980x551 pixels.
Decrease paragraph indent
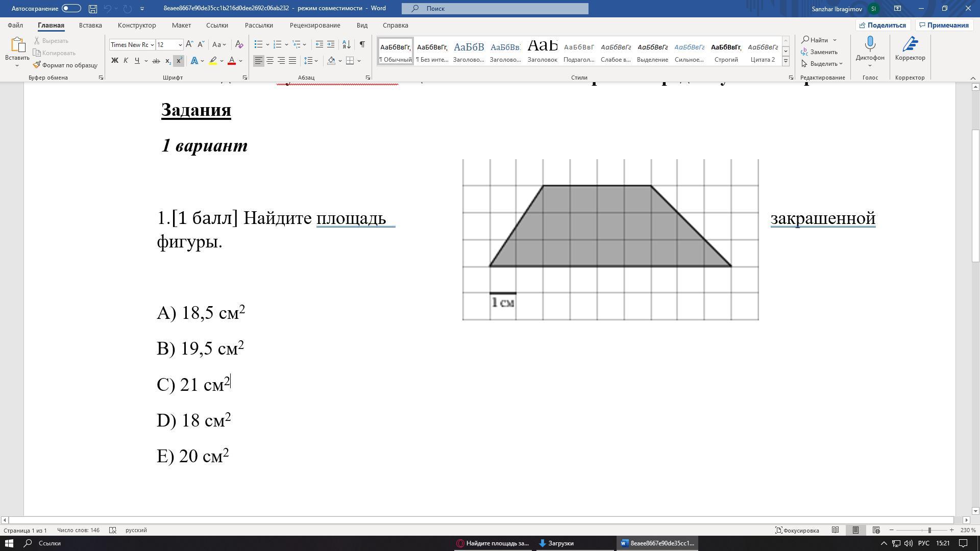pyautogui.click(x=320, y=44)
